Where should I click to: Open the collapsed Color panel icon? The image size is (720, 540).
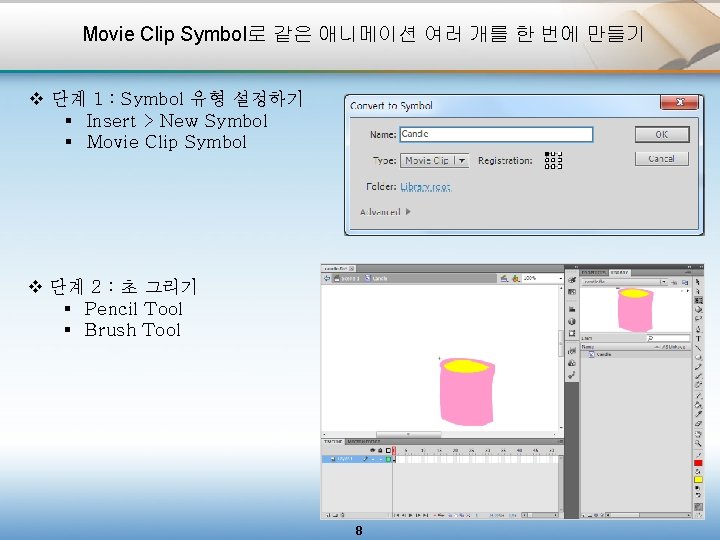[572, 280]
